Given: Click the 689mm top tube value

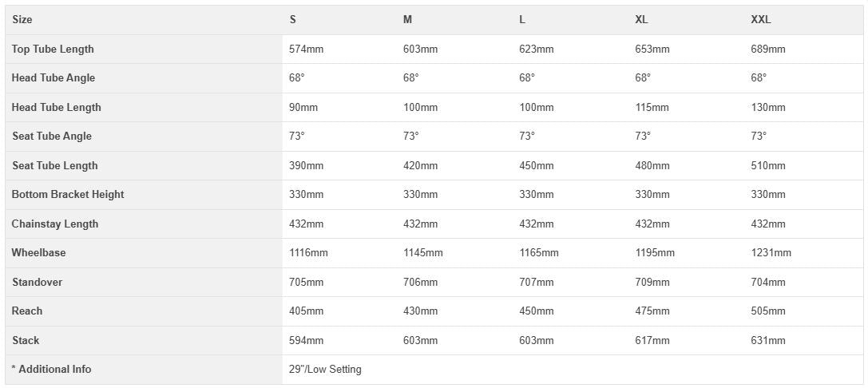Looking at the screenshot, I should point(768,49).
